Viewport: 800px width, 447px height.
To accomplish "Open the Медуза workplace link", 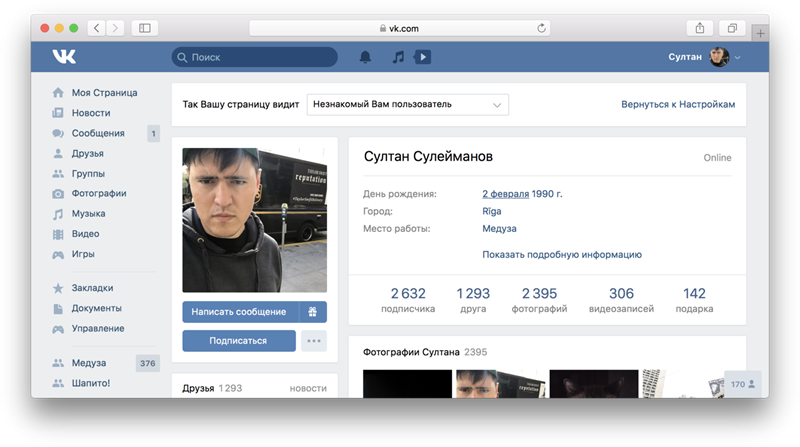I will [499, 228].
